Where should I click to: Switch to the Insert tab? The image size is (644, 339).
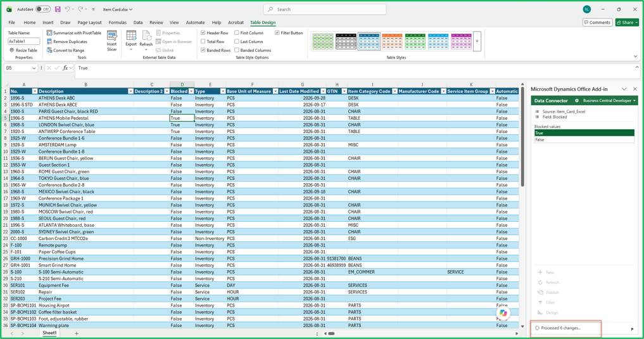[x=48, y=23]
